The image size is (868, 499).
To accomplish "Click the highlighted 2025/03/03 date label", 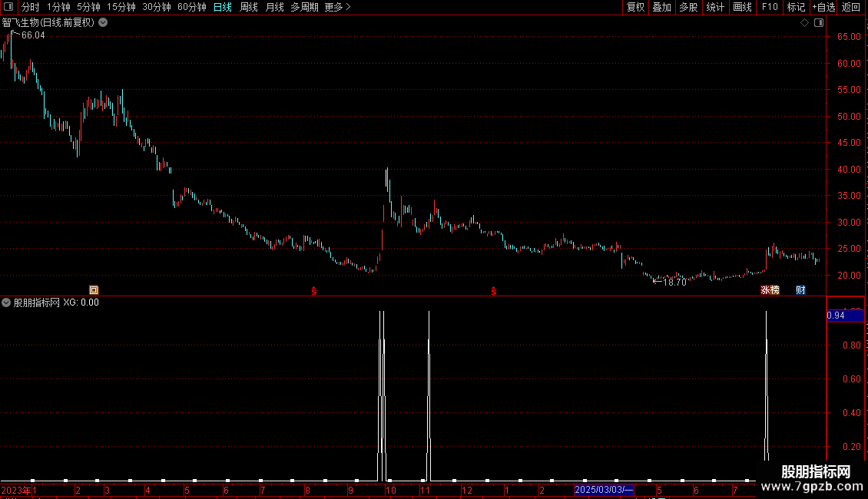I will click(x=604, y=490).
